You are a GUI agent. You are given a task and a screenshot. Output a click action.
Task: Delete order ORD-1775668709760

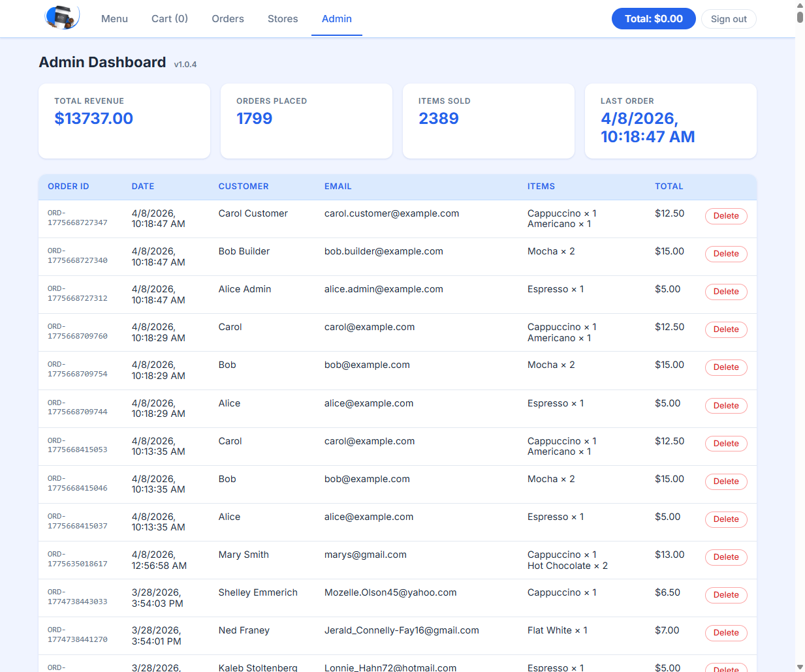coord(726,329)
